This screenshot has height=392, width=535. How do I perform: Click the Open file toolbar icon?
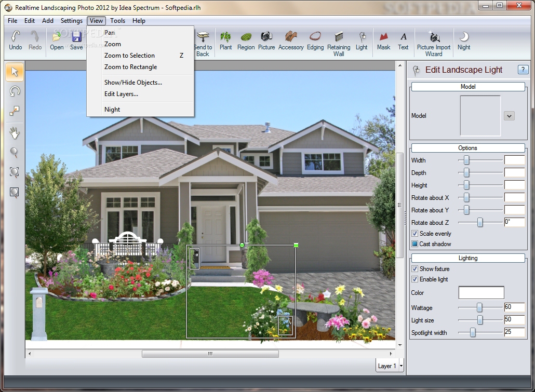(57, 40)
